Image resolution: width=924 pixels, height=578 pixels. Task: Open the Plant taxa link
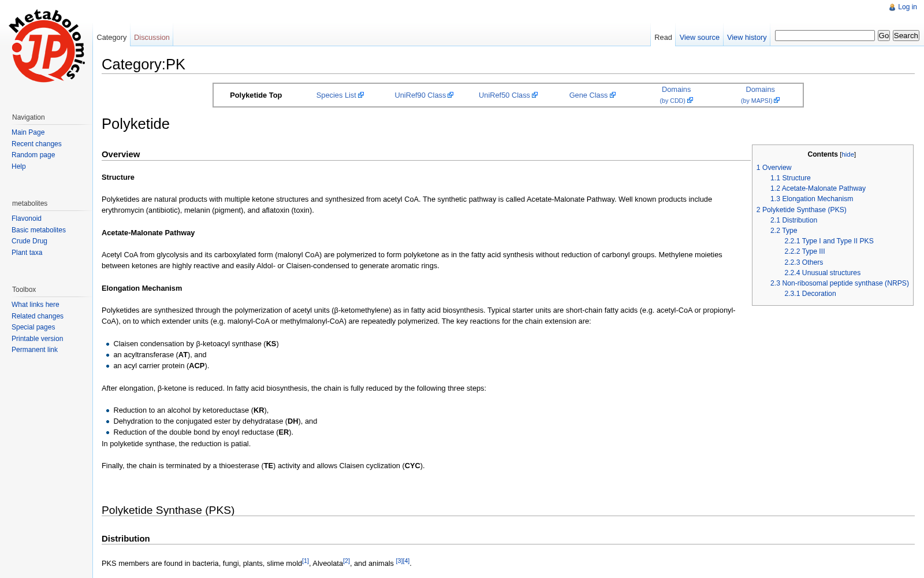[27, 253]
